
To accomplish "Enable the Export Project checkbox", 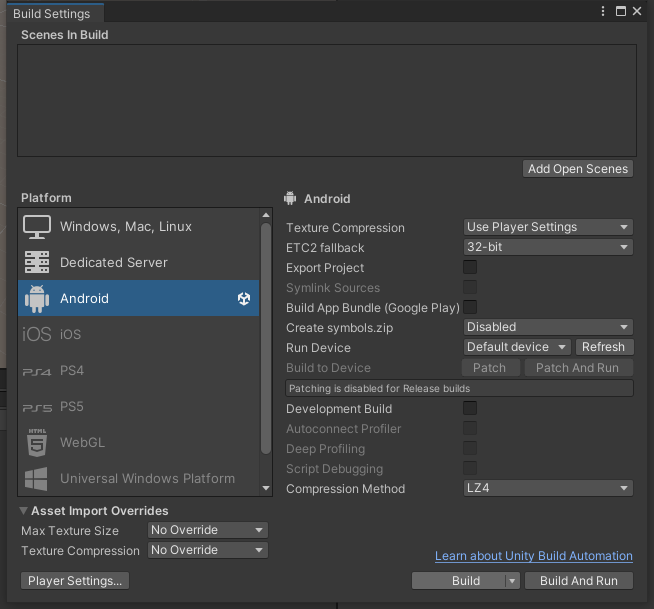I will [470, 267].
